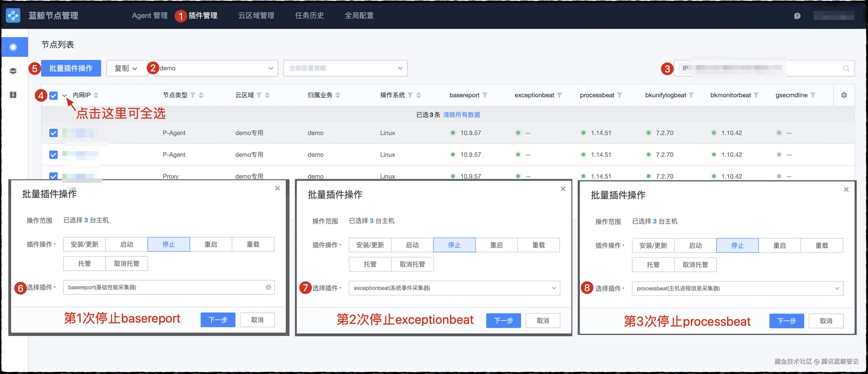Viewport: 868px width, 374px height.
Task: Click the bkunifylogbeat column filter funnel icon
Action: 691,95
